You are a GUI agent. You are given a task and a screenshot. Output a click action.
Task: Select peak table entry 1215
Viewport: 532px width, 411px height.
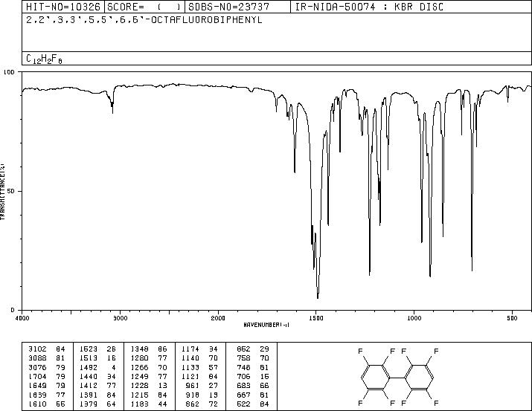149,395
